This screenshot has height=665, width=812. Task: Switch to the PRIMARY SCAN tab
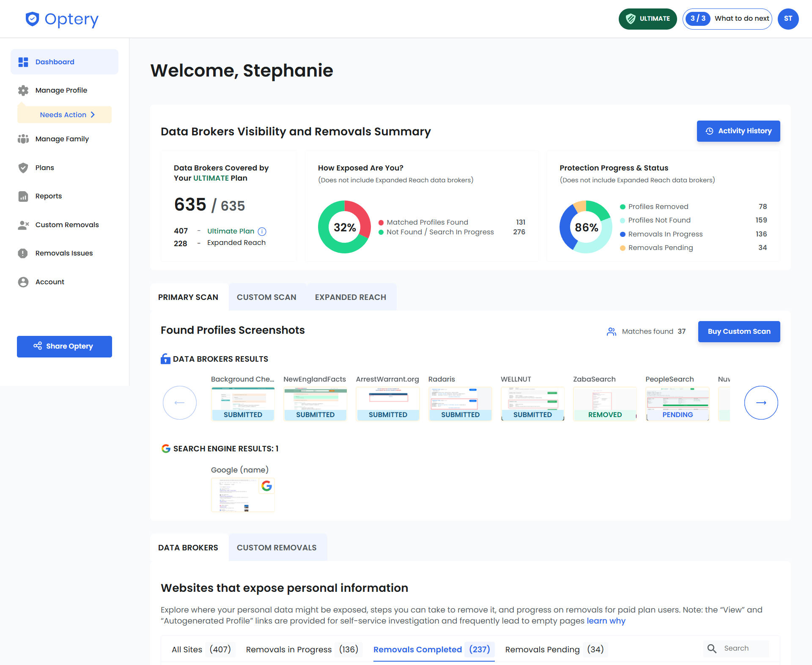189,297
